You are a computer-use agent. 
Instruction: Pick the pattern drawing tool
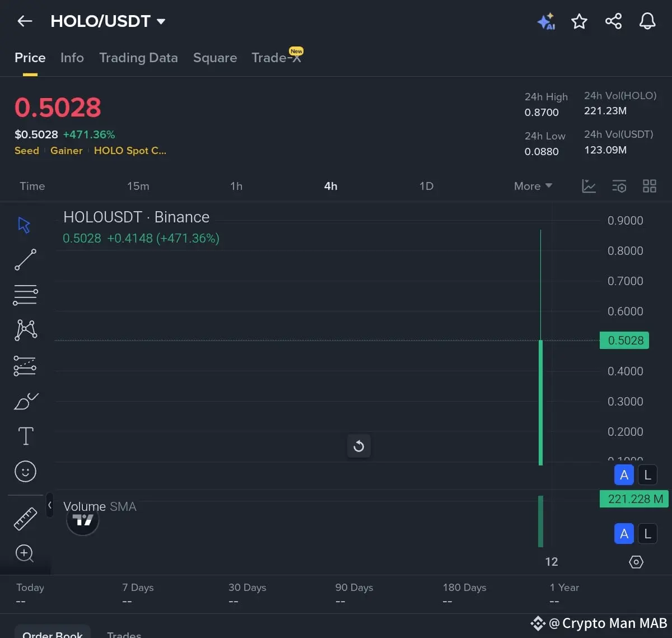26,330
